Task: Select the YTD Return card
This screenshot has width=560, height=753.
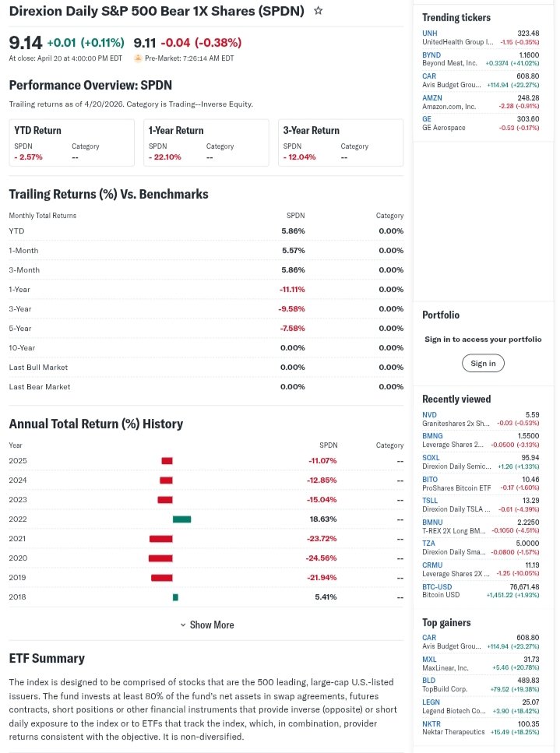Action: [71, 143]
